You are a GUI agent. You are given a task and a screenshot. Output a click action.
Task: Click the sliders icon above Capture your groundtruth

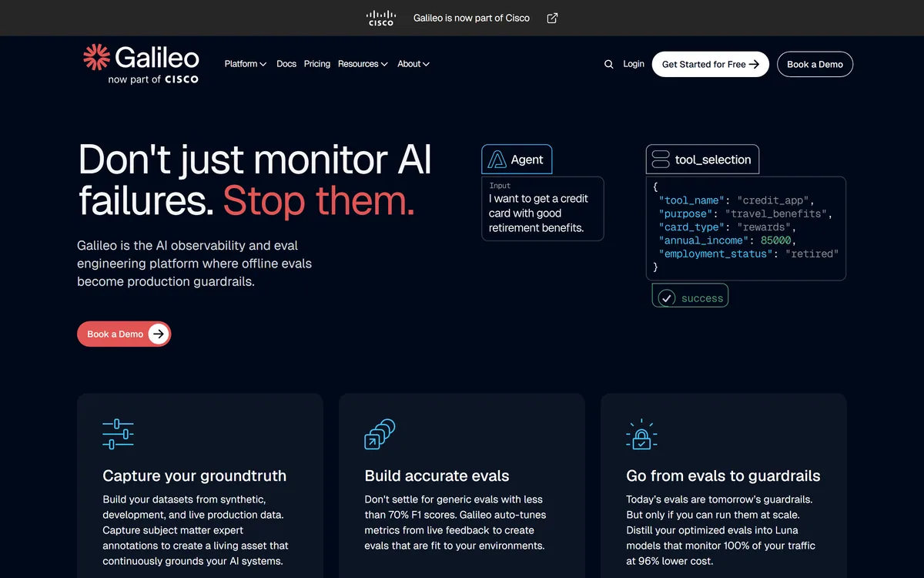point(118,434)
